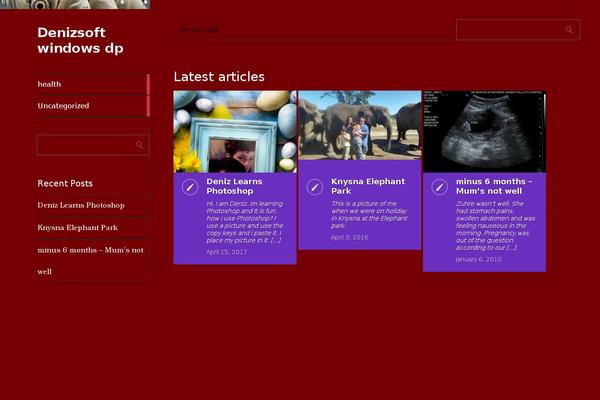Click the Recent Posts heading

click(65, 183)
